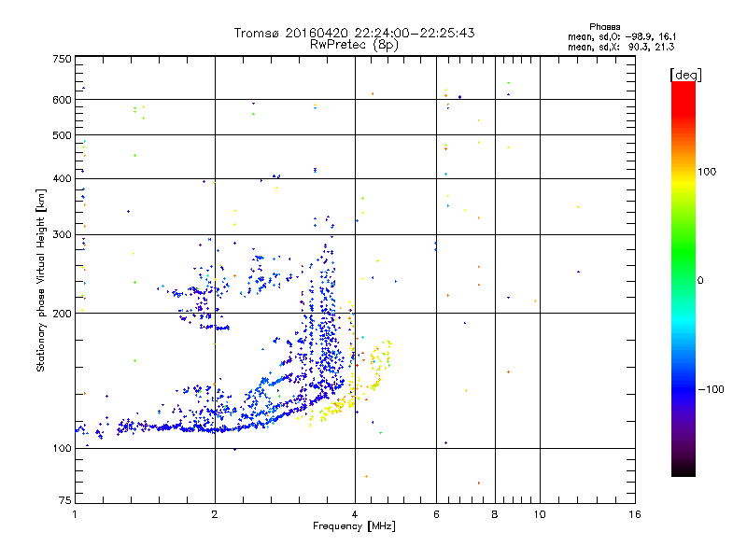Click the y-axis tick label '600'
This screenshot has width=747, height=560.
tap(62, 100)
